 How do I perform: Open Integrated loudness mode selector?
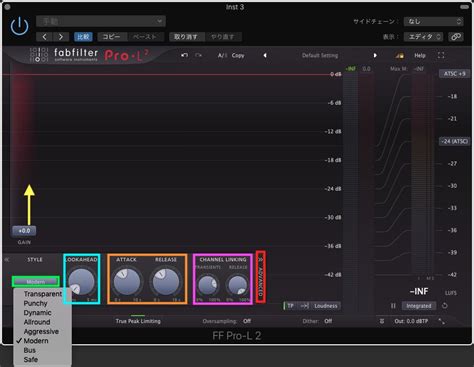pos(419,306)
